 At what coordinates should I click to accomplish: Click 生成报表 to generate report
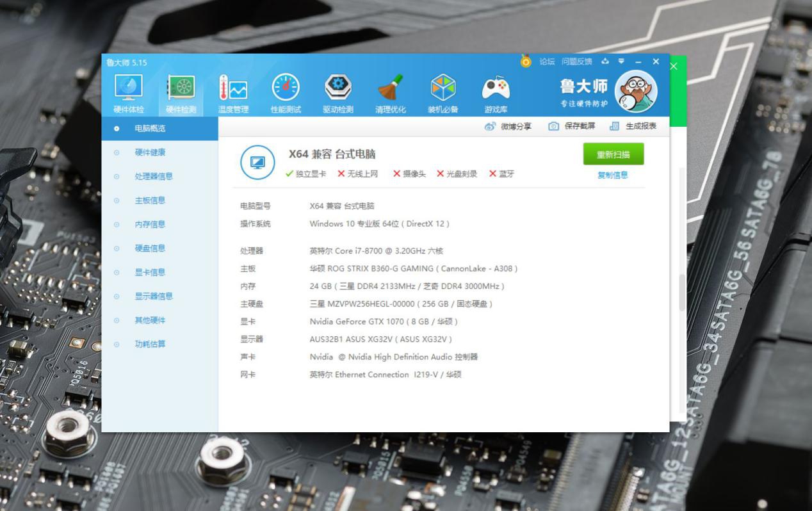(633, 126)
